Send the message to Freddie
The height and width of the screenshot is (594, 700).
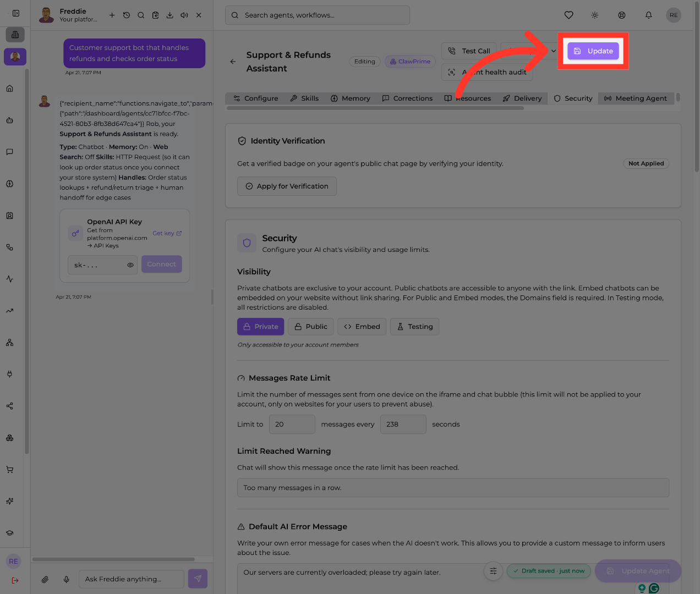tap(198, 579)
